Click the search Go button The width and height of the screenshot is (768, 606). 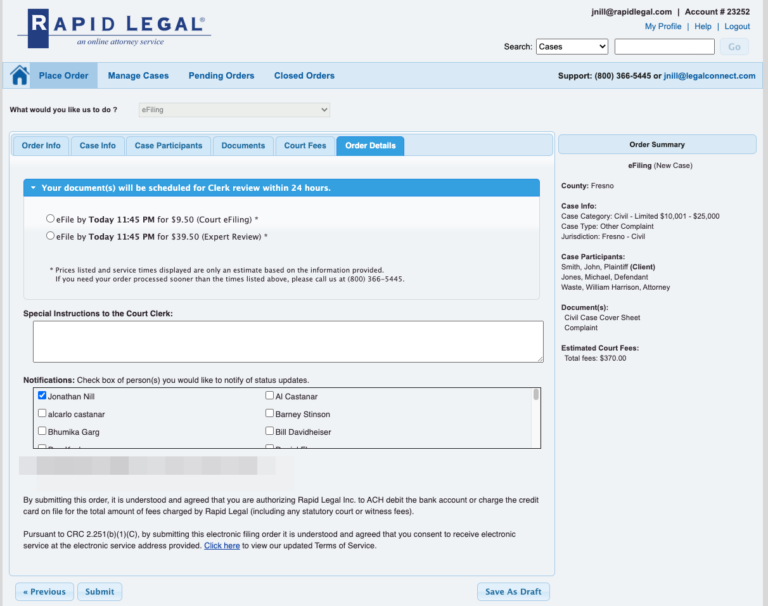pyautogui.click(x=734, y=47)
